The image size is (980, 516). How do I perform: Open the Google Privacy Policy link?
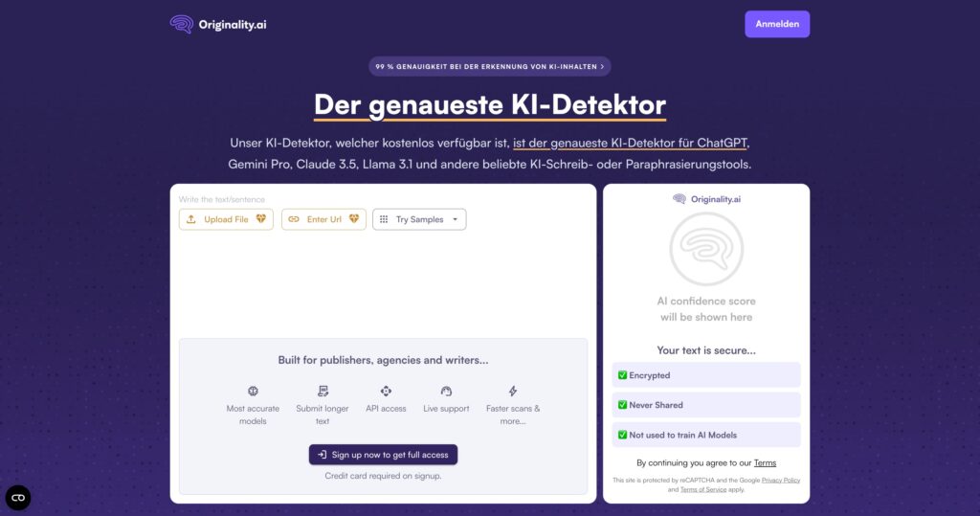point(781,481)
